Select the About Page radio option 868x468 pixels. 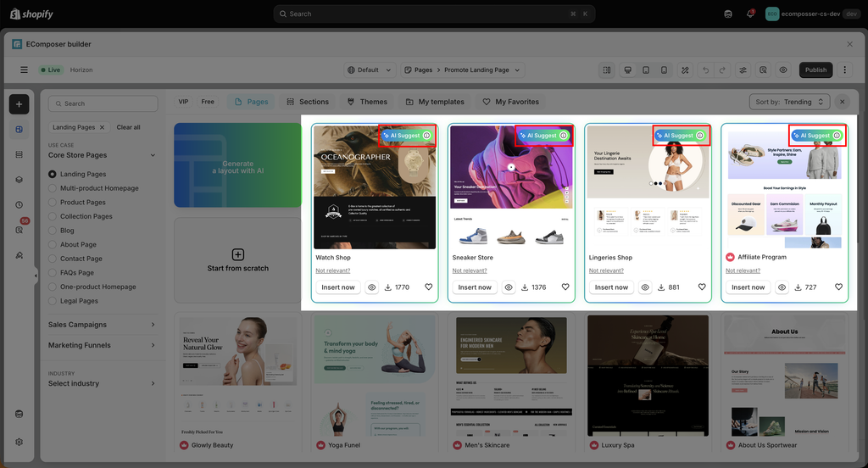(x=52, y=244)
